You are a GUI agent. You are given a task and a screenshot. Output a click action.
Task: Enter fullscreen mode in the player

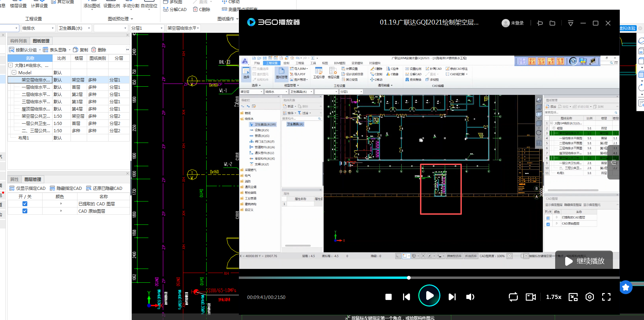coord(606,297)
